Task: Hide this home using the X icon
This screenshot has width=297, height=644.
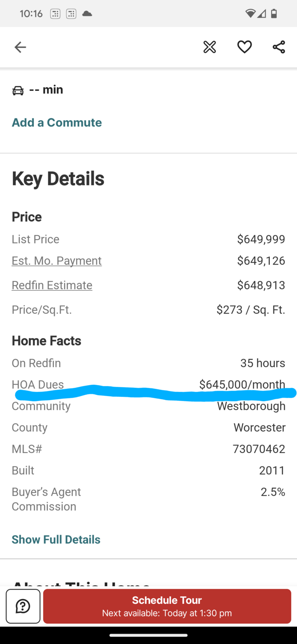Action: pyautogui.click(x=209, y=47)
